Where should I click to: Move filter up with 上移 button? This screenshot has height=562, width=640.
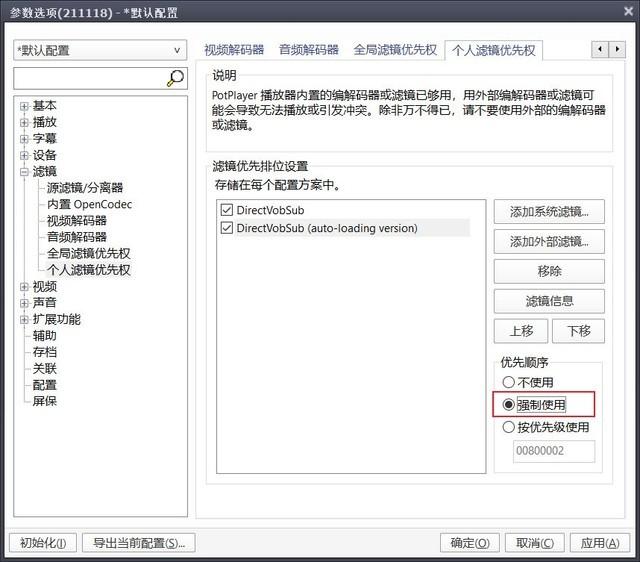[520, 331]
